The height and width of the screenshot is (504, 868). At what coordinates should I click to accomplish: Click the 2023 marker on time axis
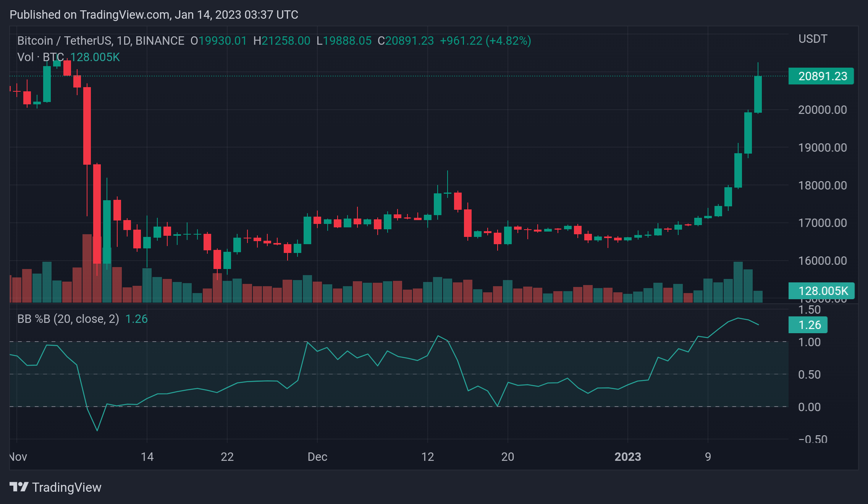[628, 457]
